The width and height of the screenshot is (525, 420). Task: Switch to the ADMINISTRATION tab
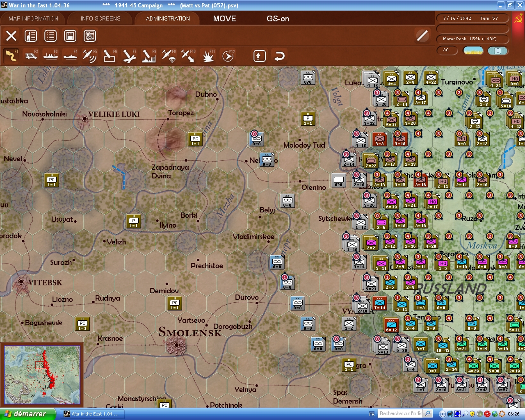pos(168,18)
